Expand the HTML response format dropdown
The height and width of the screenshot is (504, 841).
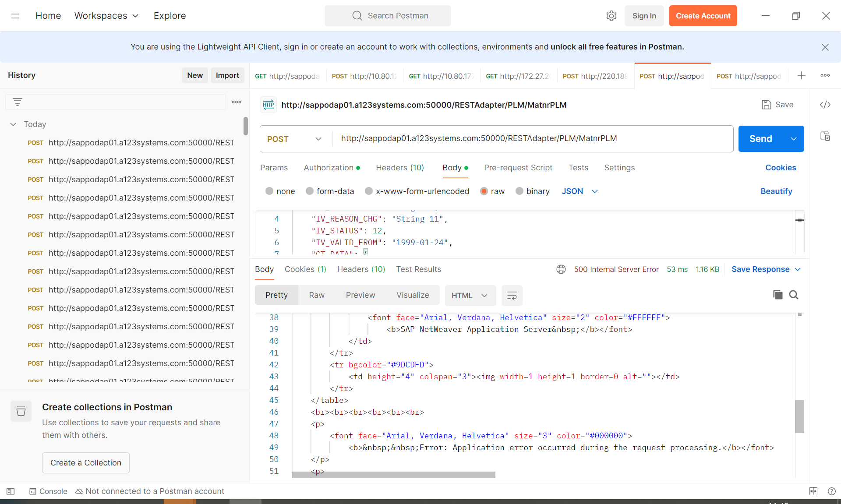tap(470, 296)
